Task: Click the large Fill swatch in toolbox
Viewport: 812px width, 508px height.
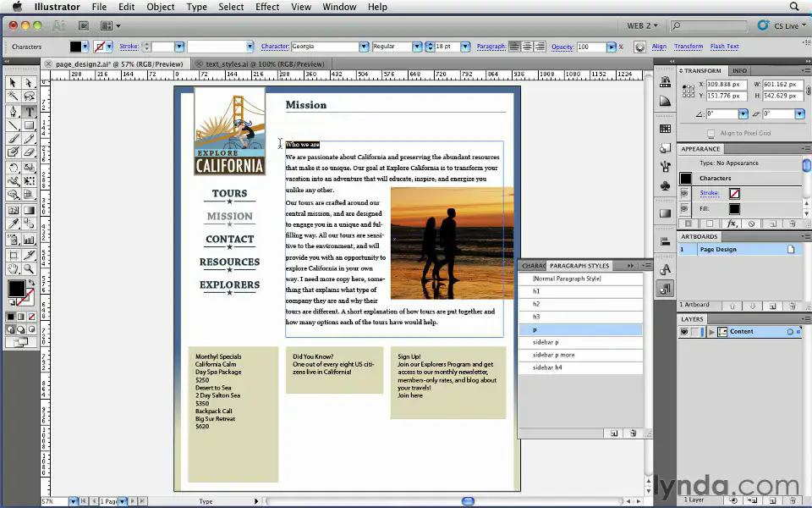Action: coord(16,288)
